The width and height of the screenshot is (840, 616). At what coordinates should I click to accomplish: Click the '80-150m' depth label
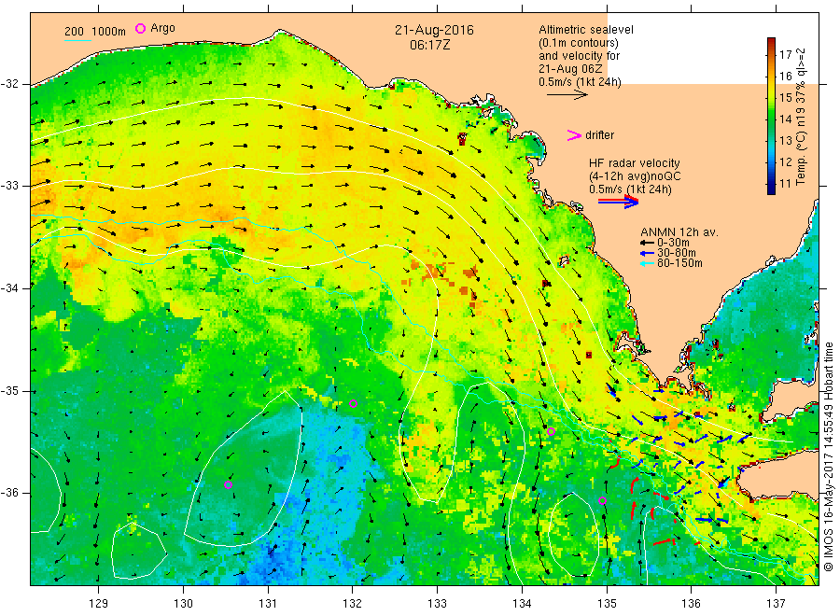click(x=679, y=263)
